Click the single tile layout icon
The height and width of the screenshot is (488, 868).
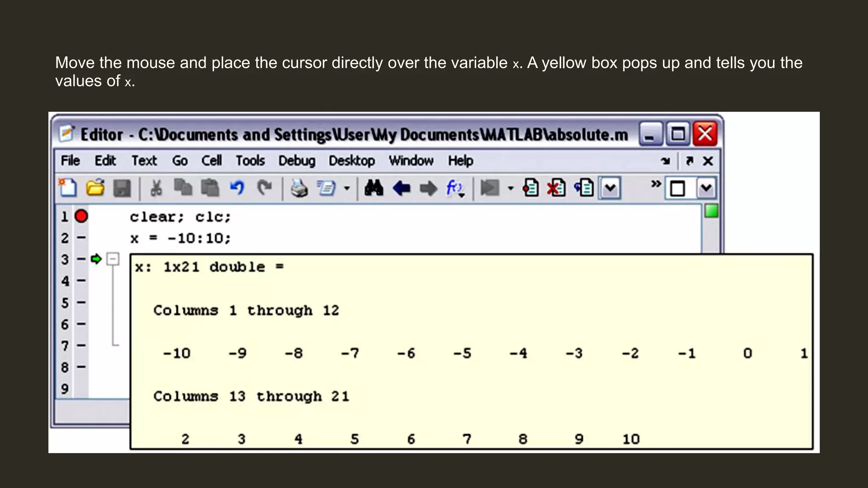677,189
